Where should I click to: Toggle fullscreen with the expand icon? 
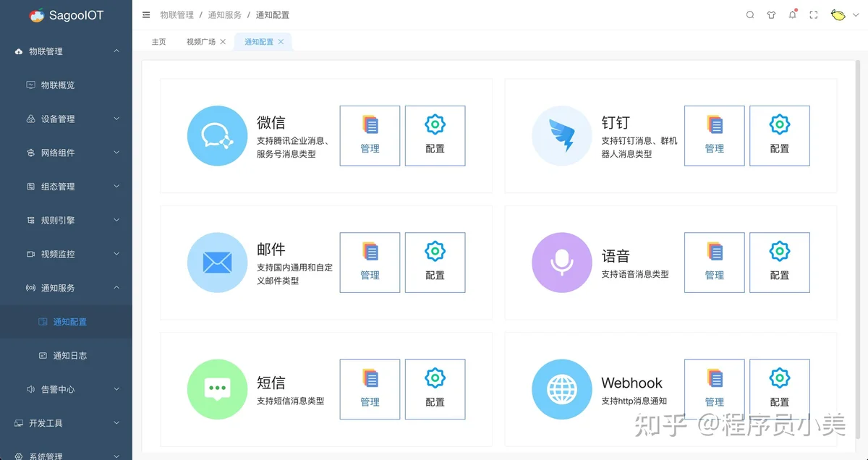tap(814, 14)
